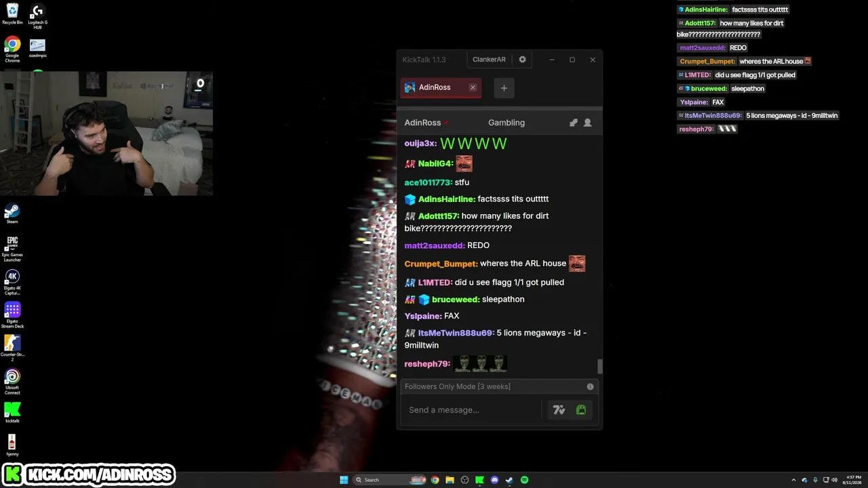Open KickTalk settings gear
The width and height of the screenshot is (868, 488).
(522, 60)
